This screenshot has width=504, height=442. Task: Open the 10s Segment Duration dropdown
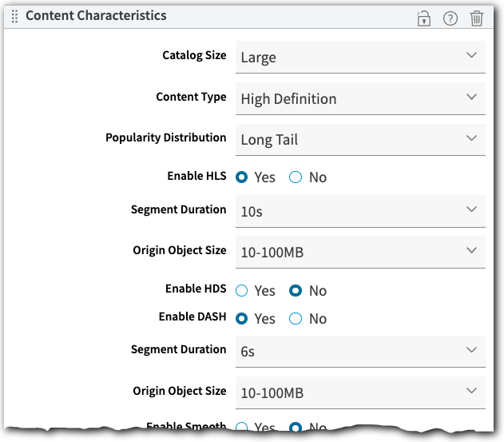[359, 211]
